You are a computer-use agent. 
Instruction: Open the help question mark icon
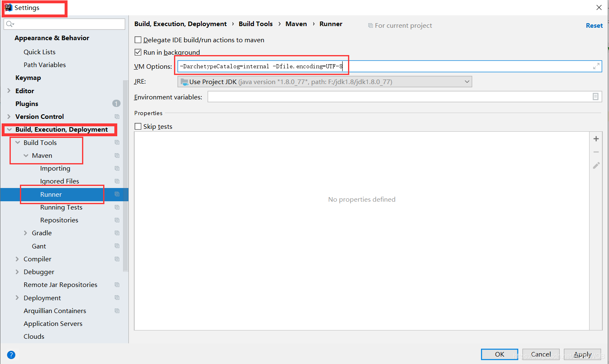tap(11, 355)
